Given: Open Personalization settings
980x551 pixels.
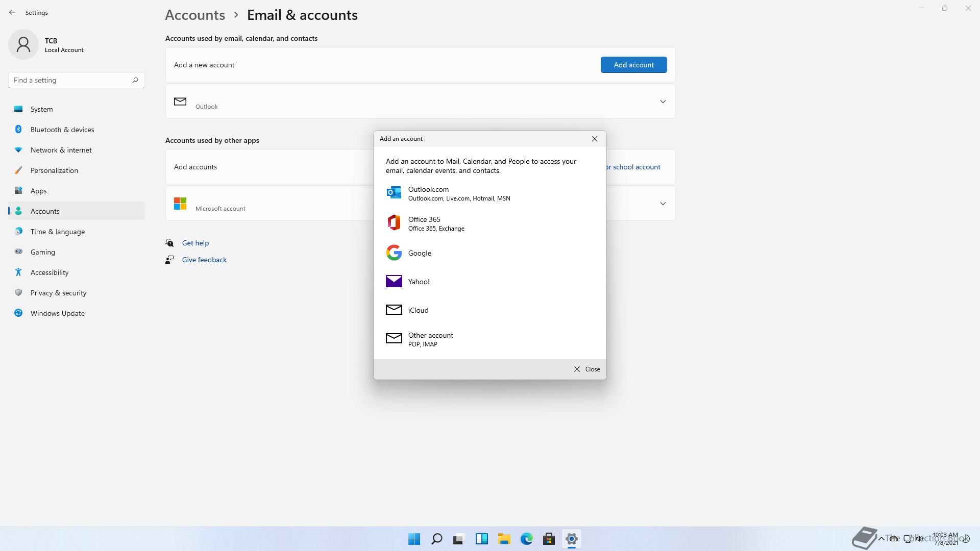Looking at the screenshot, I should point(77,170).
